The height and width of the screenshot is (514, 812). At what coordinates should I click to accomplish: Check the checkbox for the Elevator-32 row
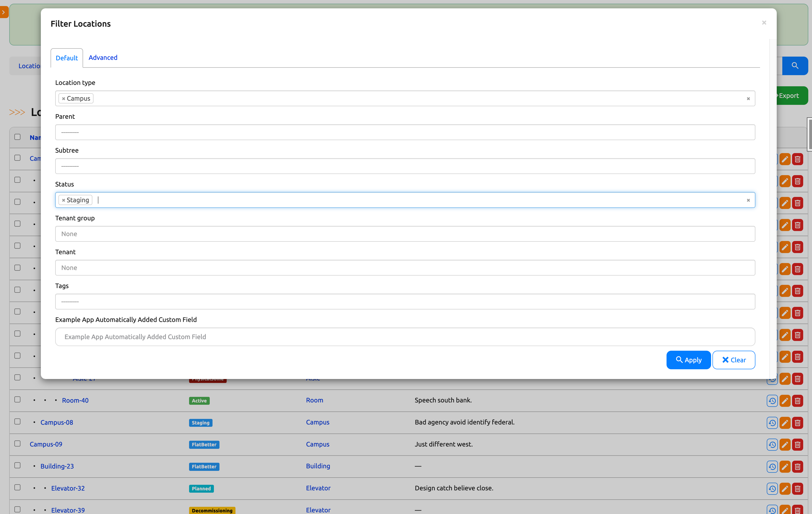tap(17, 487)
